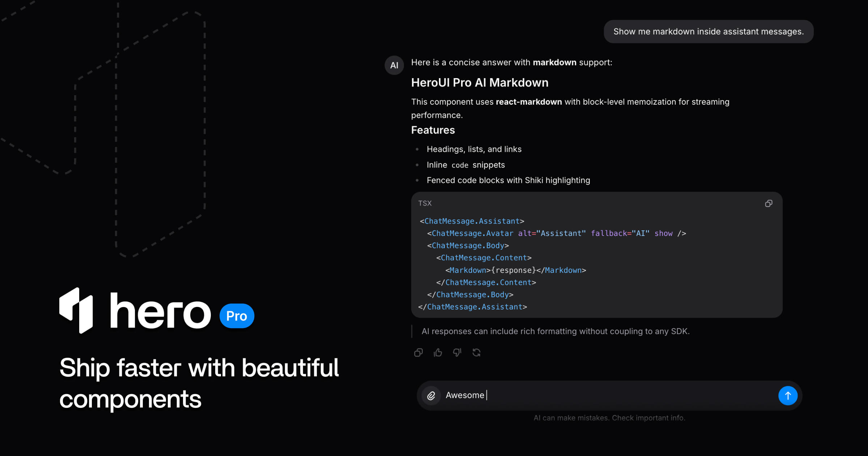Click the 'ChatMessage.Avatar' code line
The height and width of the screenshot is (456, 868).
[556, 233]
